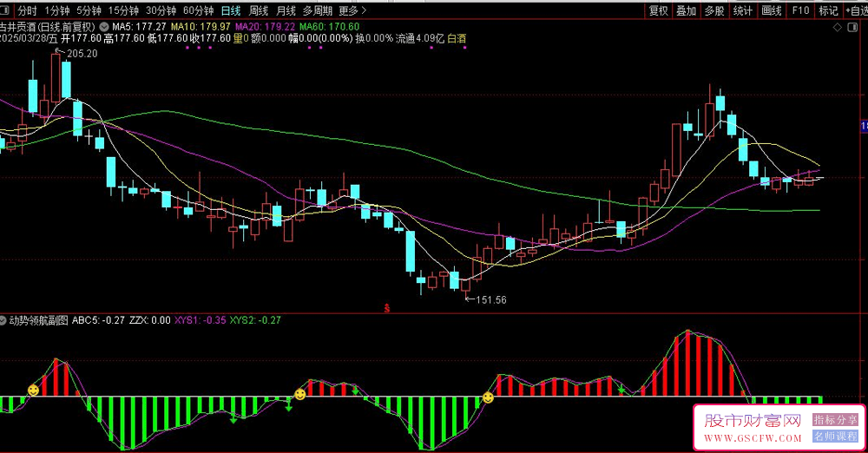Click the 叠加 overlay button
The width and height of the screenshot is (868, 453).
[687, 10]
